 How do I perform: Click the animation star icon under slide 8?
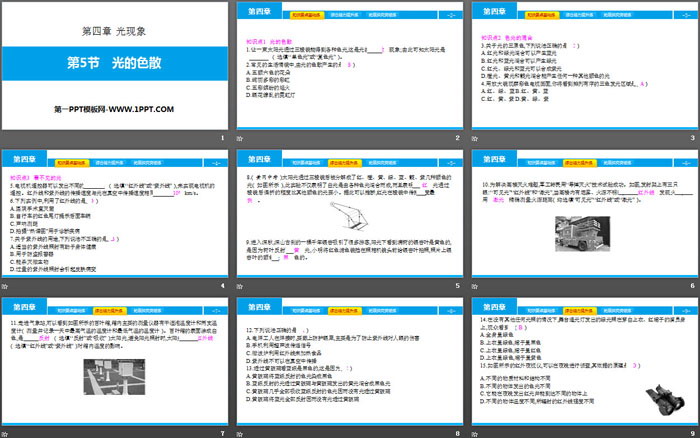[240, 434]
